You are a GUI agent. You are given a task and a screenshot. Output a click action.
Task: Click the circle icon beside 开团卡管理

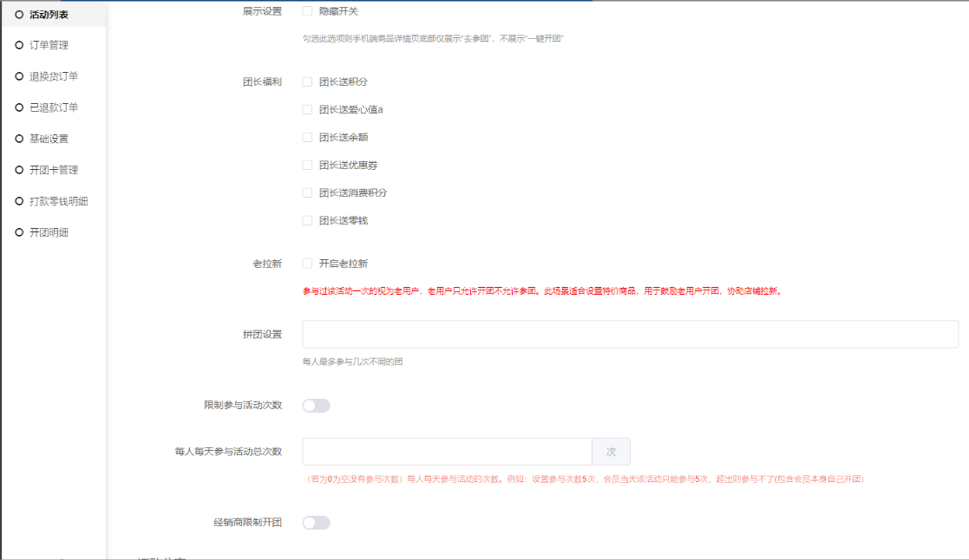19,170
